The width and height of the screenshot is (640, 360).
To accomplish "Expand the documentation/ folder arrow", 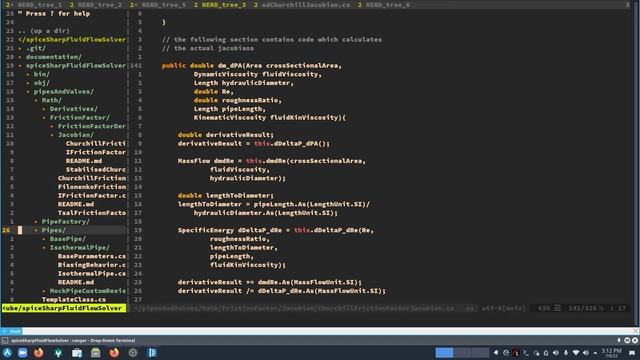I will coord(20,57).
